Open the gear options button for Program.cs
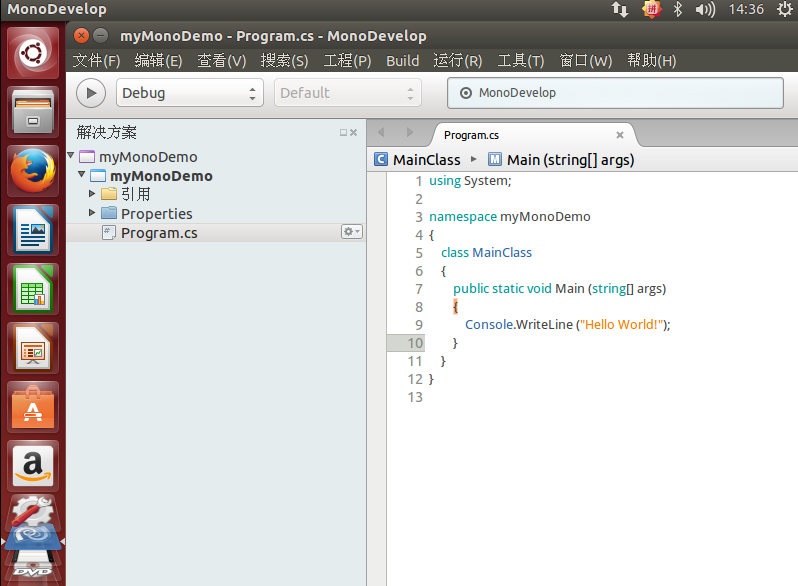The height and width of the screenshot is (586, 798). 351,232
